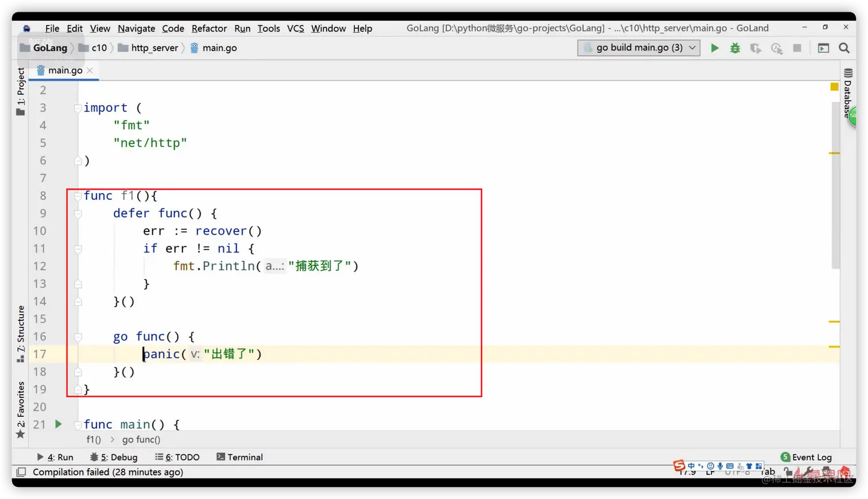Collapse the go func fold marker on line 16
Screen dimensions: 868x499
[77, 336]
